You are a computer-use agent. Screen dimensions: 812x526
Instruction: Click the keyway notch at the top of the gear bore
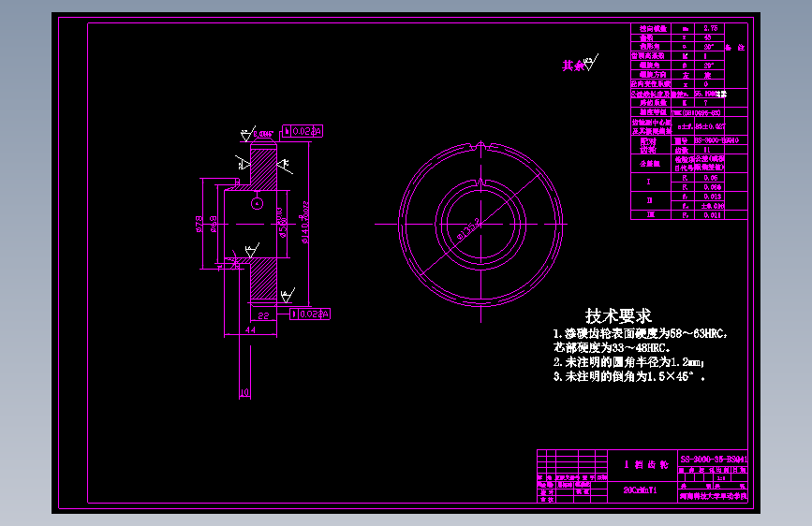tap(480, 183)
